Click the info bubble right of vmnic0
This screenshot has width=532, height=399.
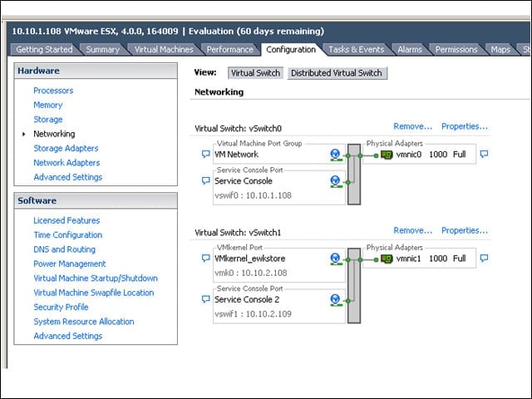[484, 155]
